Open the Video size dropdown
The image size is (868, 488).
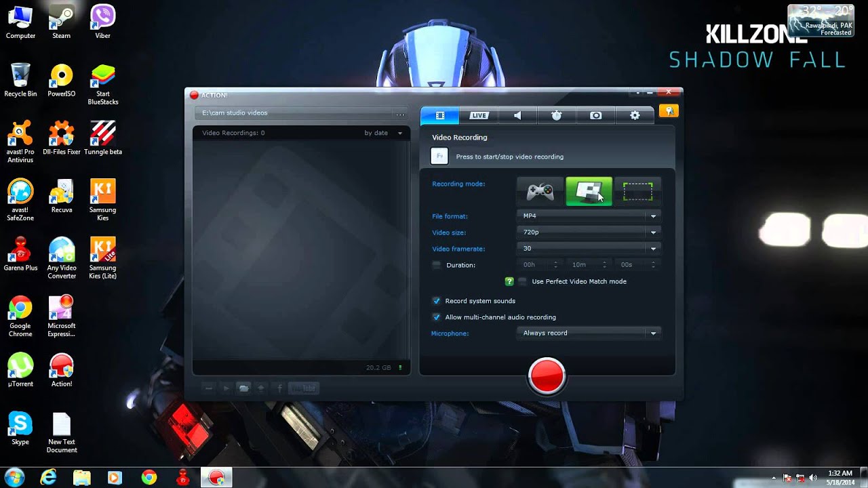pos(589,232)
